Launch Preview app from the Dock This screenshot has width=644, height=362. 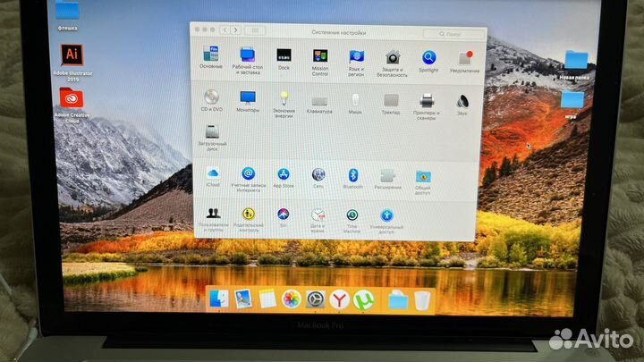pos(242,299)
